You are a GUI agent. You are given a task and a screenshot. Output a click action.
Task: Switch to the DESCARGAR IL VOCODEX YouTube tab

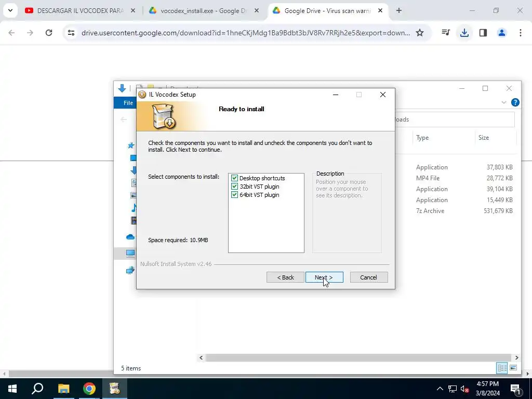click(x=79, y=11)
